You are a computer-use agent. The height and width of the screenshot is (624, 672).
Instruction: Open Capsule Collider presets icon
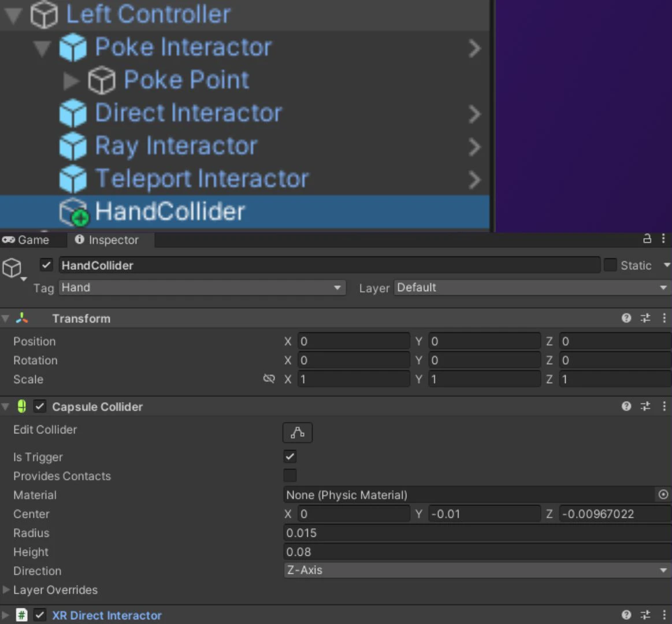tap(645, 406)
